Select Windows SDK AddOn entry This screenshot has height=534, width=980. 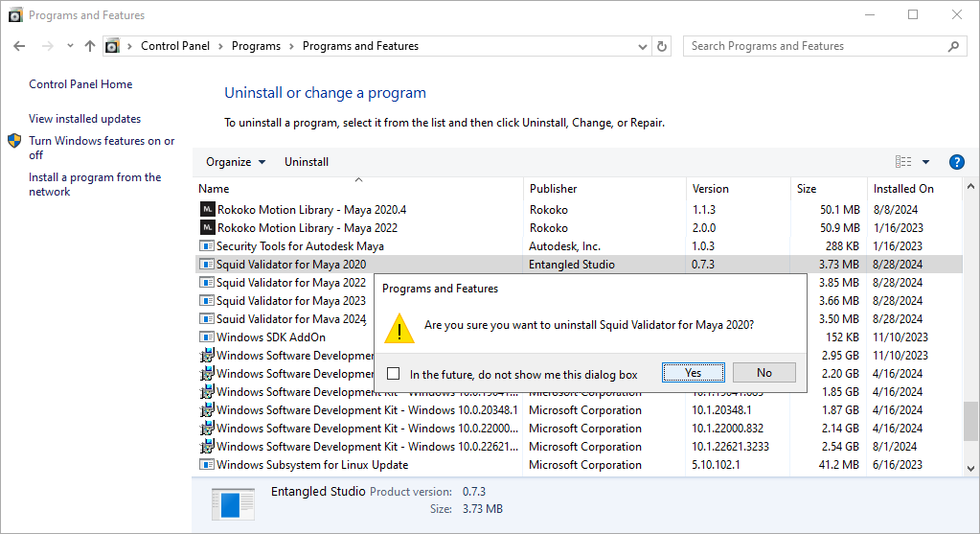click(x=270, y=337)
